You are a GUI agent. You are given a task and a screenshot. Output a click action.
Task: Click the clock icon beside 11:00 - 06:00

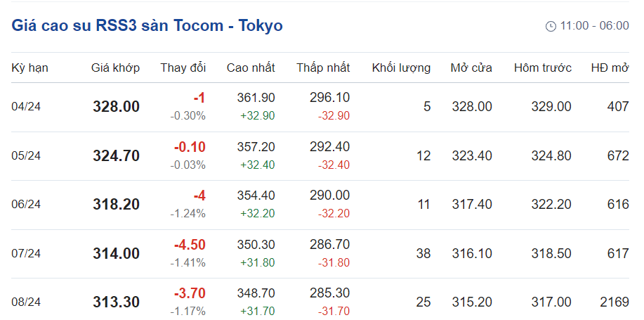551,26
